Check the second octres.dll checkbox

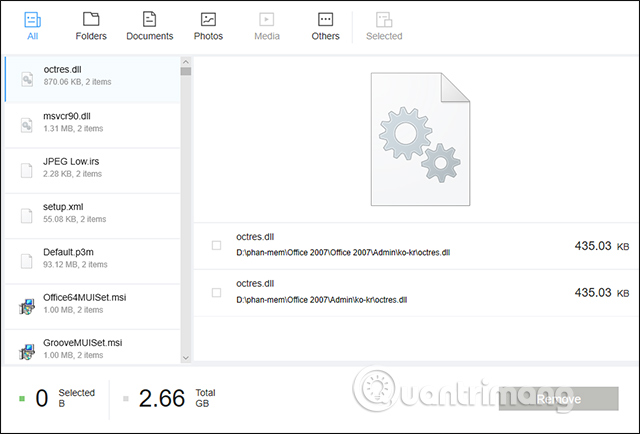(217, 293)
